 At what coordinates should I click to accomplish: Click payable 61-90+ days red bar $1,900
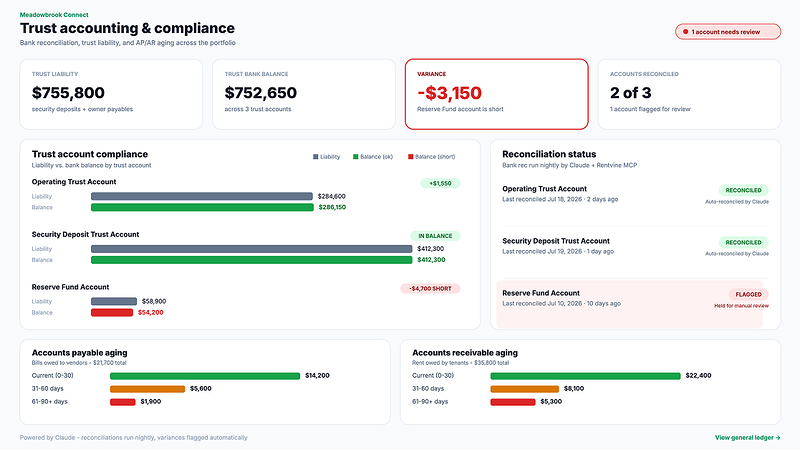(x=123, y=402)
